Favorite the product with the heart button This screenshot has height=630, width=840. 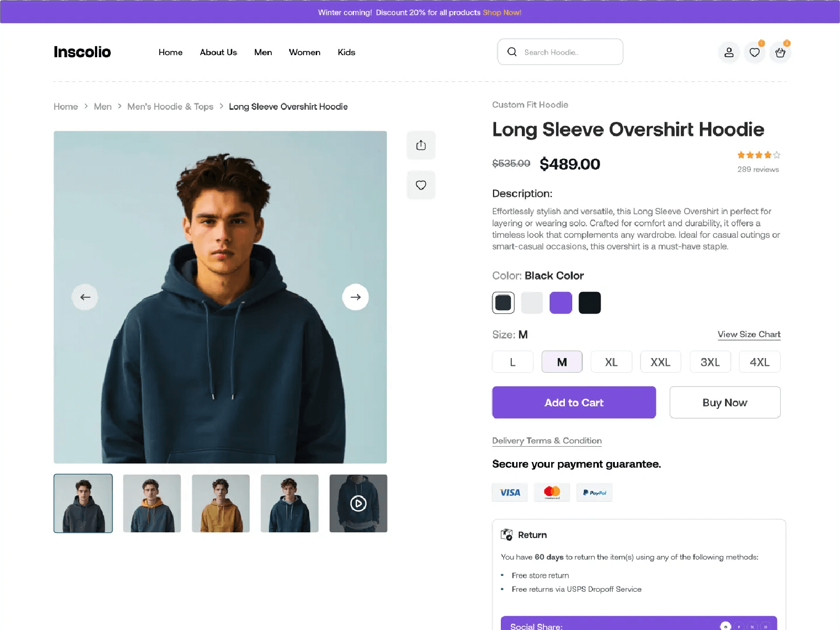click(x=421, y=185)
